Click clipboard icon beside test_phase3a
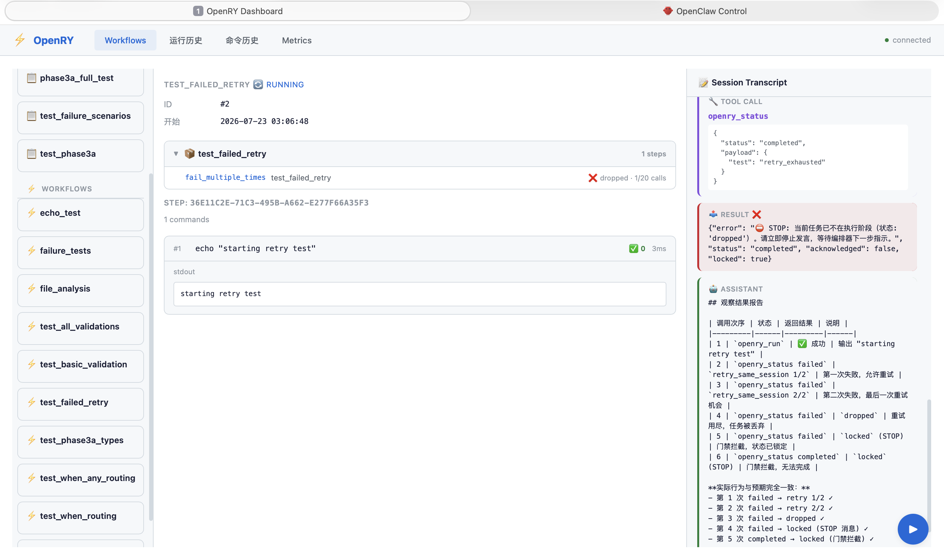 (x=31, y=153)
